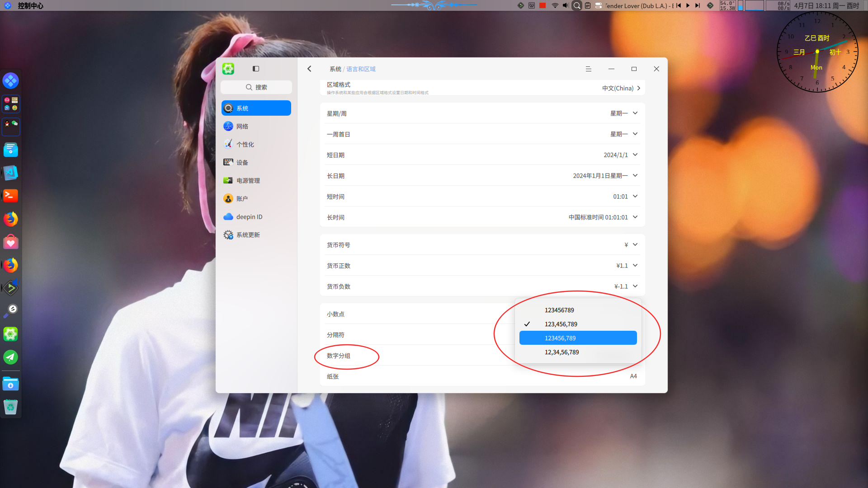Open the 货币符号 dropdown
The height and width of the screenshot is (488, 868).
point(482,245)
